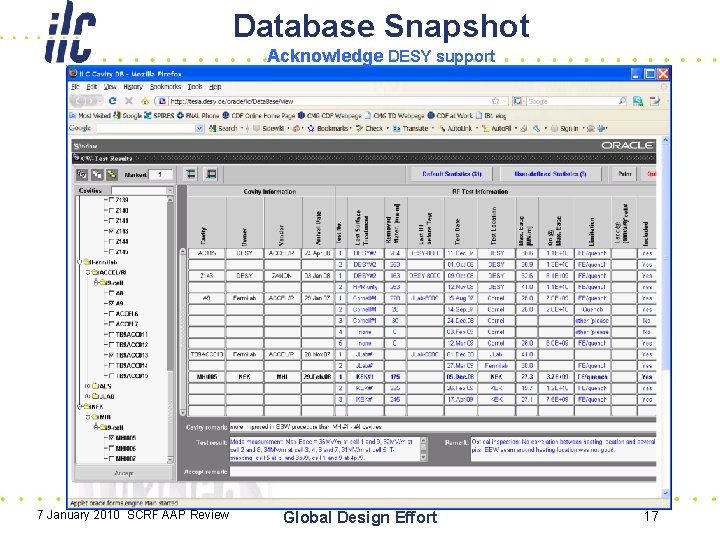Click the User-defined Statistics button
720x540 pixels.
[x=550, y=174]
